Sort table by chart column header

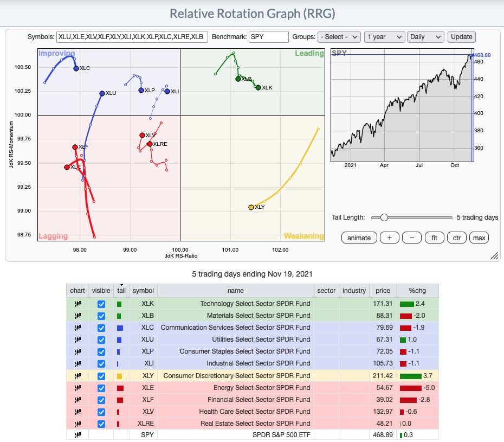coord(77,291)
